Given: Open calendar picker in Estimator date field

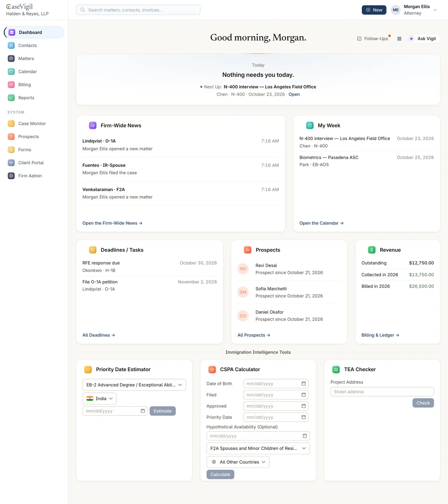Looking at the screenshot, I should [143, 411].
